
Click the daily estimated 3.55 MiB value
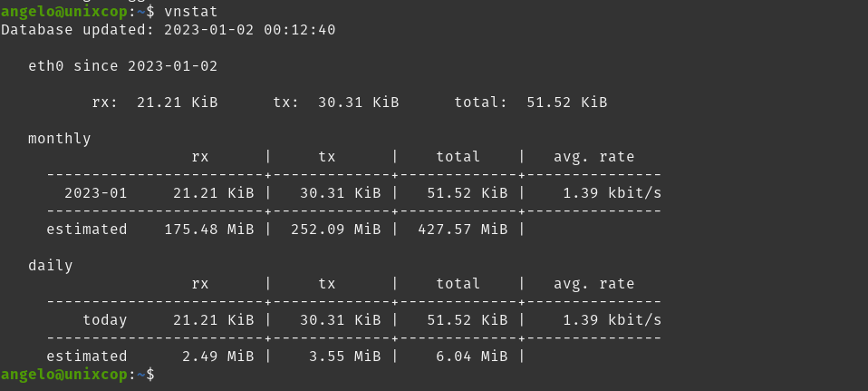(345, 356)
